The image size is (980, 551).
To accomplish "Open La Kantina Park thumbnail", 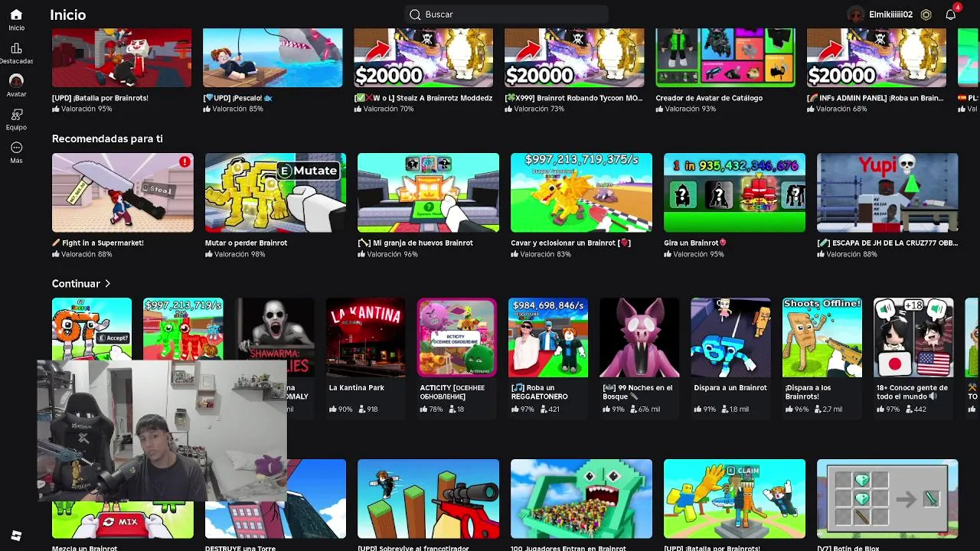I will click(x=366, y=337).
